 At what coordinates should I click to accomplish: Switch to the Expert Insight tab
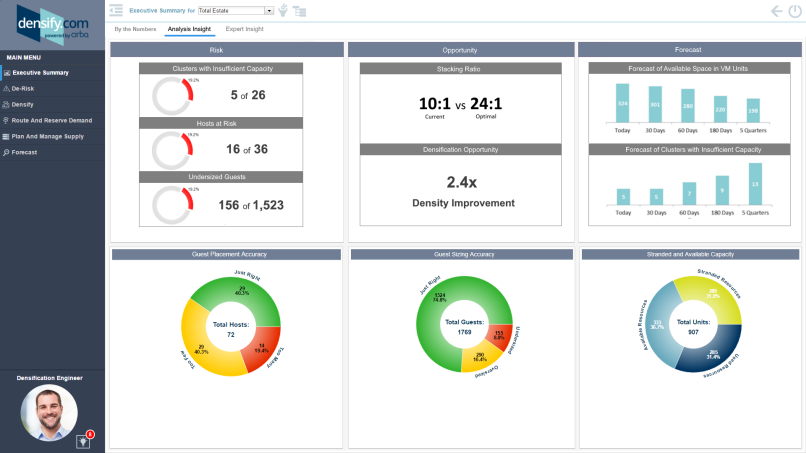[245, 29]
